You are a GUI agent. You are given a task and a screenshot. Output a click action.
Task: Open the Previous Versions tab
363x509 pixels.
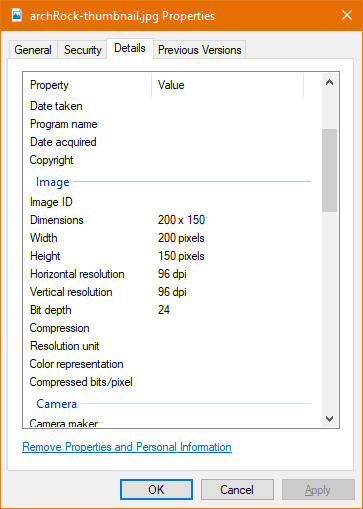[x=199, y=50]
